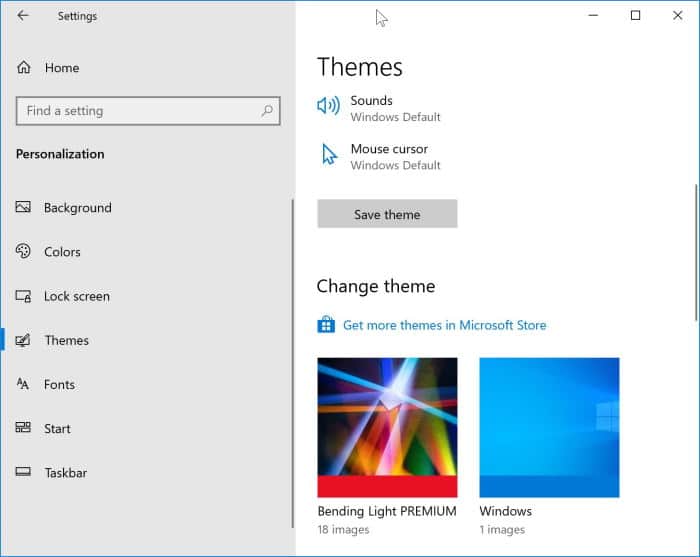
Task: Click the '18 images' text
Action: (x=343, y=530)
